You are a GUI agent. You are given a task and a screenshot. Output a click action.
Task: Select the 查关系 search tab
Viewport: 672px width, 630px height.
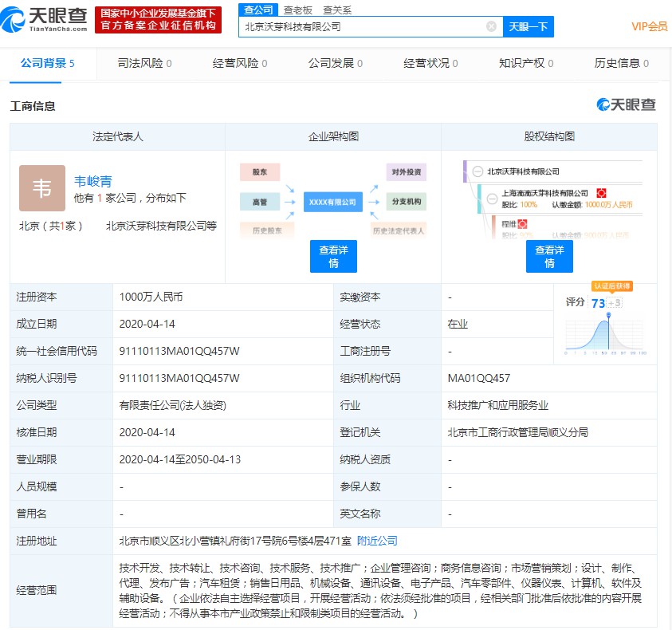pos(337,10)
